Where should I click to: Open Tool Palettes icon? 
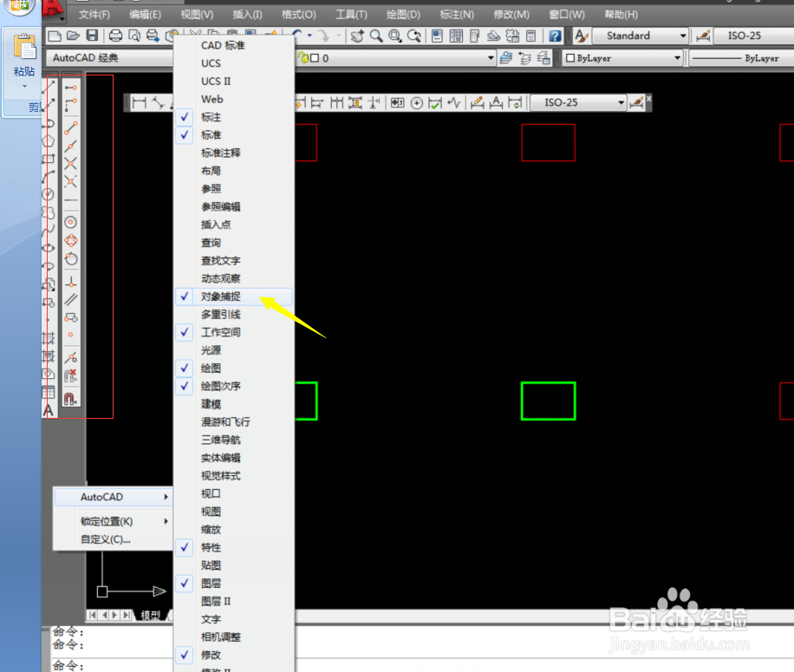(x=474, y=36)
